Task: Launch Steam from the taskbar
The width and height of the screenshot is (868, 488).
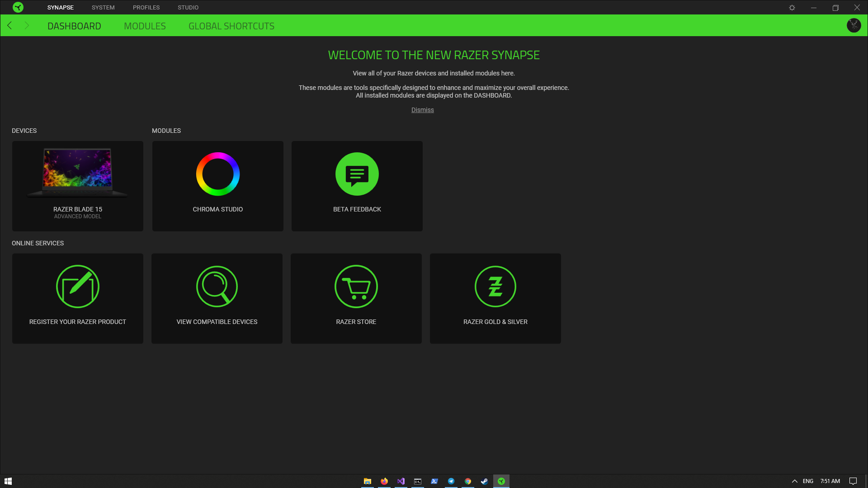Action: [x=485, y=481]
